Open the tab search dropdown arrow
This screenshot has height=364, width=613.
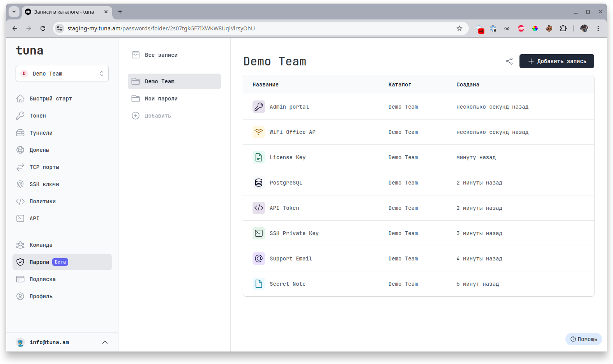click(14, 12)
